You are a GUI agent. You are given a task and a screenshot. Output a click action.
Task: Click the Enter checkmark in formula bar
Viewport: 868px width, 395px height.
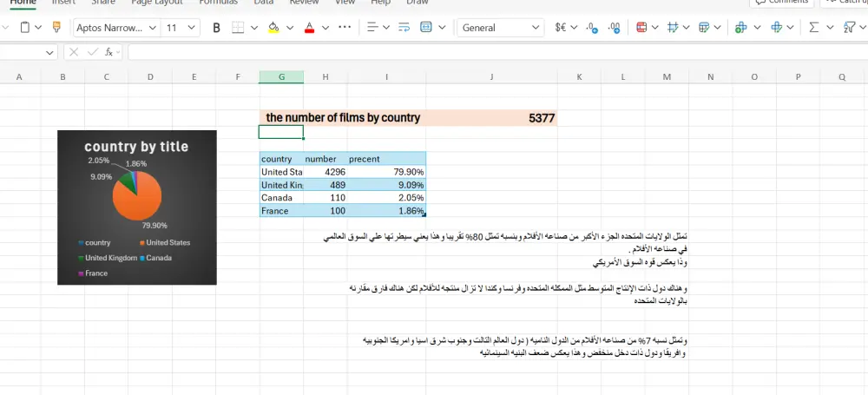pyautogui.click(x=93, y=52)
